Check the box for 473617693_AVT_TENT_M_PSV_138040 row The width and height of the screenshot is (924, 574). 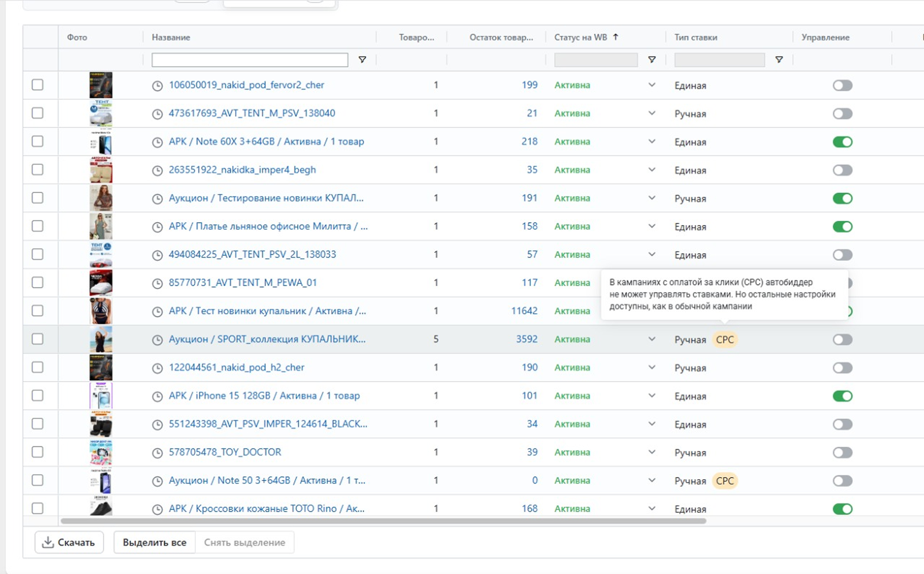pyautogui.click(x=37, y=113)
